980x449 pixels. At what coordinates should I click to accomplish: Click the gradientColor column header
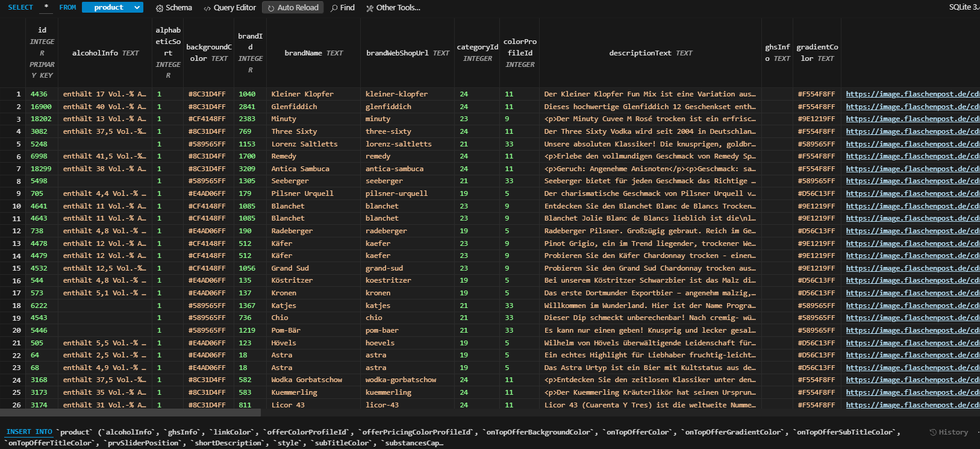coord(817,52)
